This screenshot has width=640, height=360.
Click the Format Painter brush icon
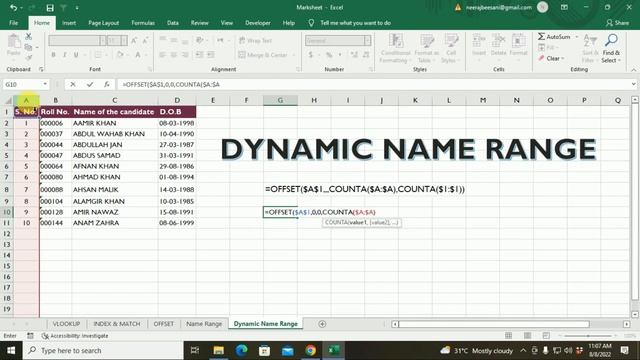pos(29,58)
